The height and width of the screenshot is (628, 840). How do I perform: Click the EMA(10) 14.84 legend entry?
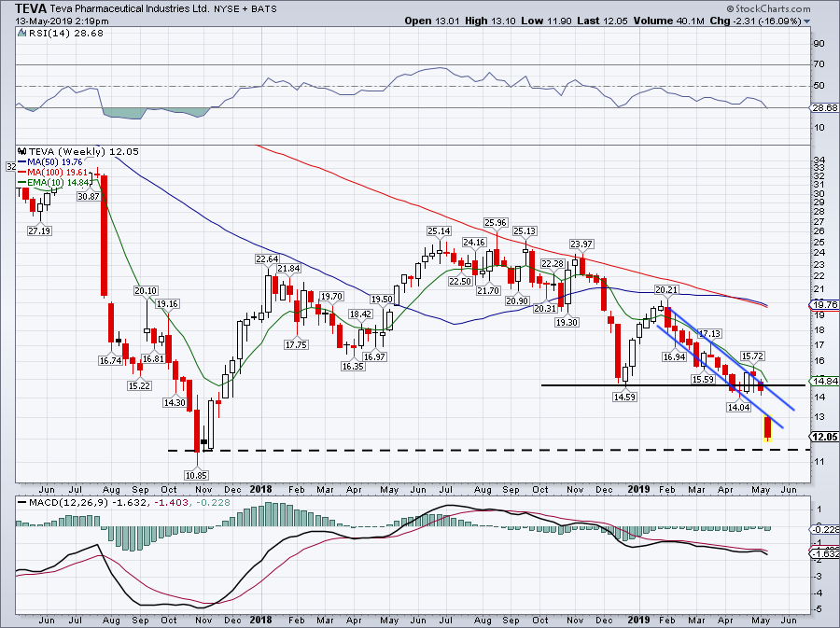point(54,183)
